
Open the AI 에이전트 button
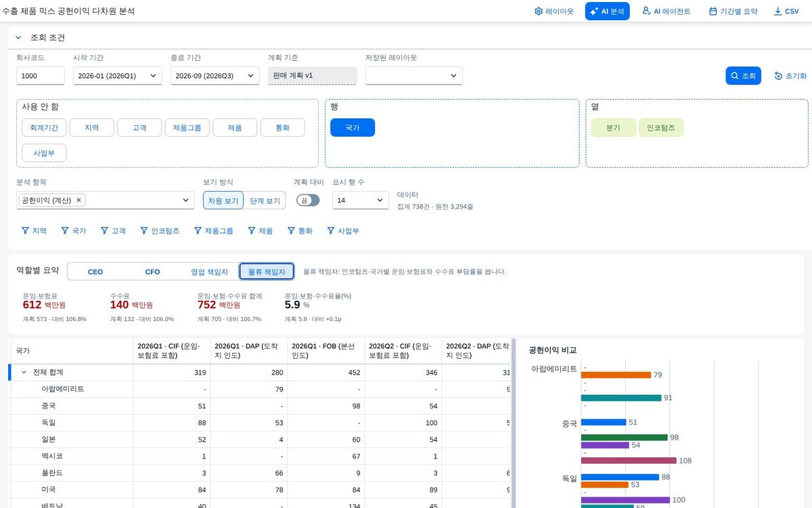667,12
